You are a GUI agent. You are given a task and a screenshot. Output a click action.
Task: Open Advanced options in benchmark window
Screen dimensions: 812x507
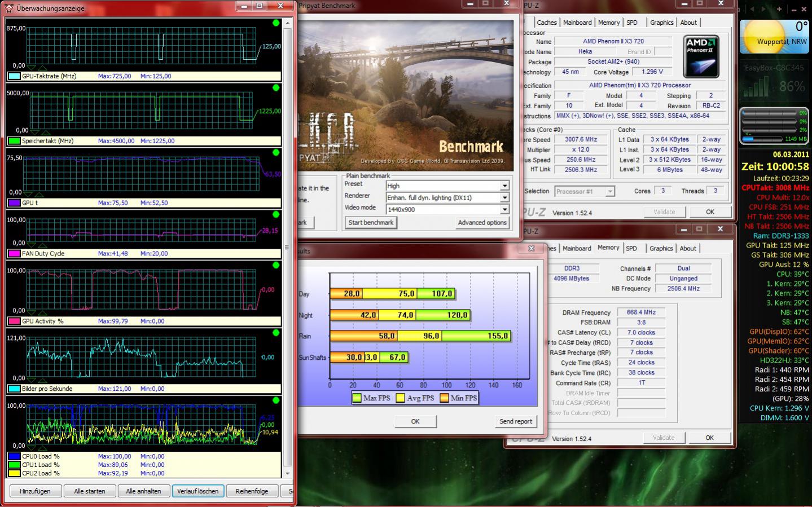coord(482,222)
